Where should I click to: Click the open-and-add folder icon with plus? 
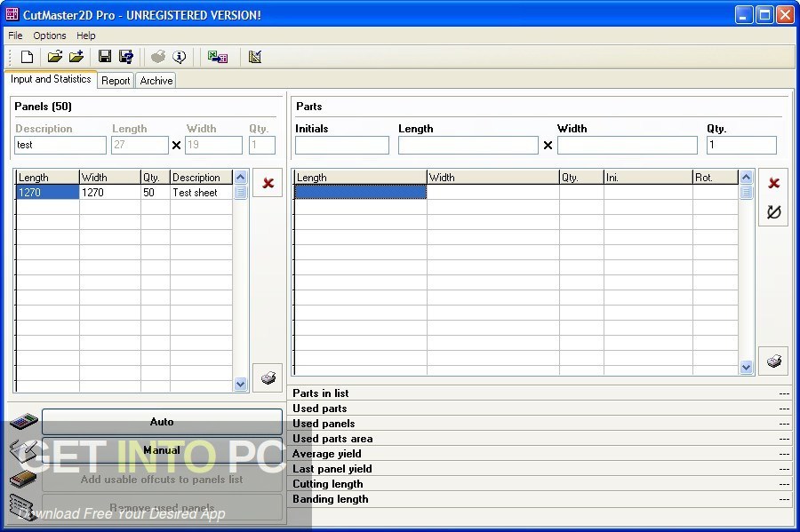click(76, 57)
